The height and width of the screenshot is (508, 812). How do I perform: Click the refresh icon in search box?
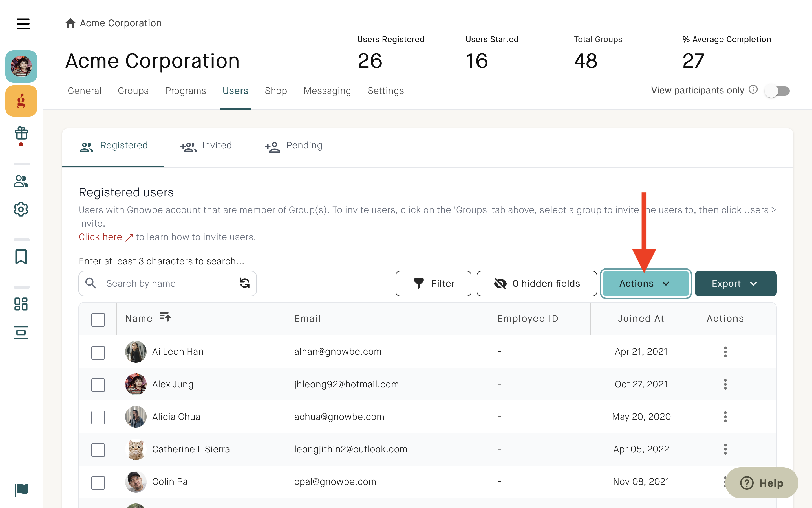click(x=245, y=283)
